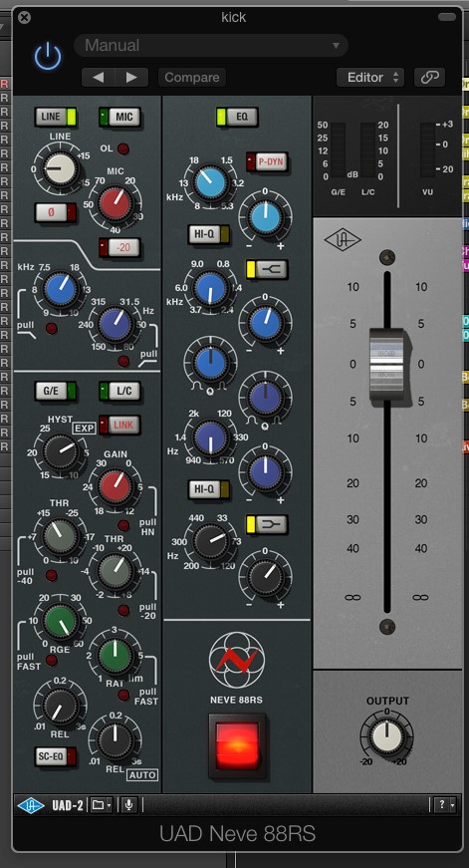Go to previous preset arrow
The height and width of the screenshot is (868, 469).
[x=98, y=78]
